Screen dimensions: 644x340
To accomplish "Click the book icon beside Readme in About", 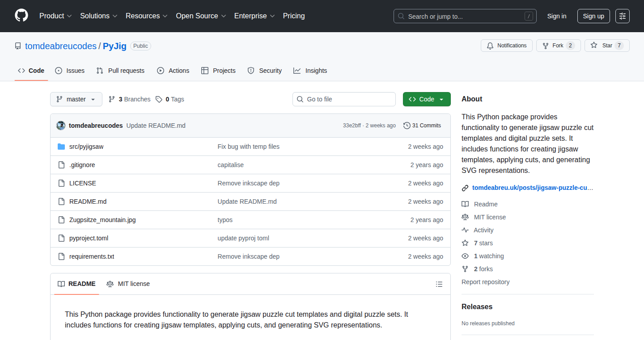I will pos(465,204).
